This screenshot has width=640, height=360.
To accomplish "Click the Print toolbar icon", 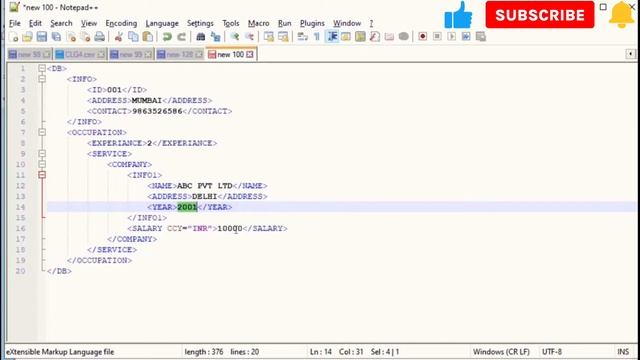I will pyautogui.click(x=100, y=37).
